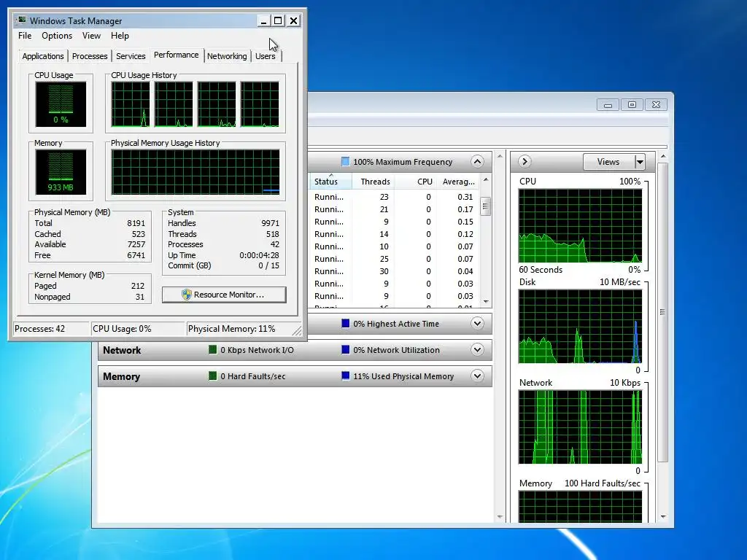Viewport: 747px width, 560px height.
Task: Click the Task Manager resize grip corner
Action: [297, 330]
